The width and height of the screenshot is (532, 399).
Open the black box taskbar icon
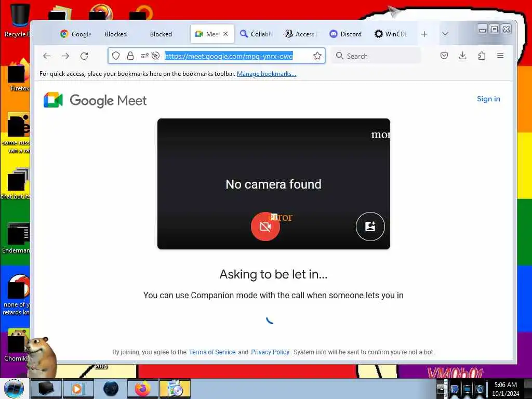[x=46, y=389]
